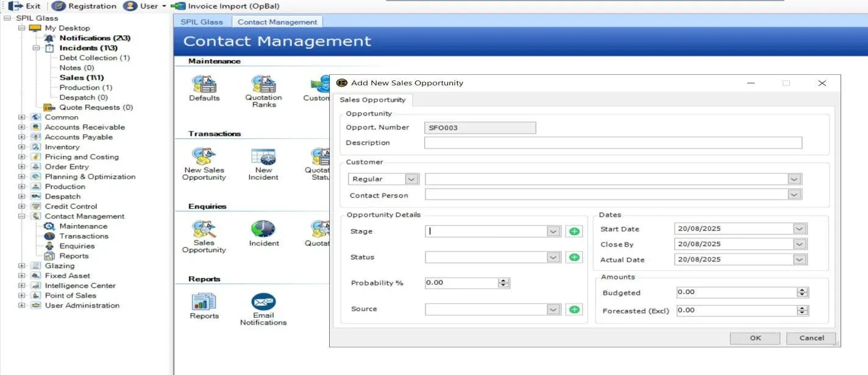Viewport: 868px width, 375px height.
Task: Select Intelligence Center in the tree
Action: click(x=80, y=286)
